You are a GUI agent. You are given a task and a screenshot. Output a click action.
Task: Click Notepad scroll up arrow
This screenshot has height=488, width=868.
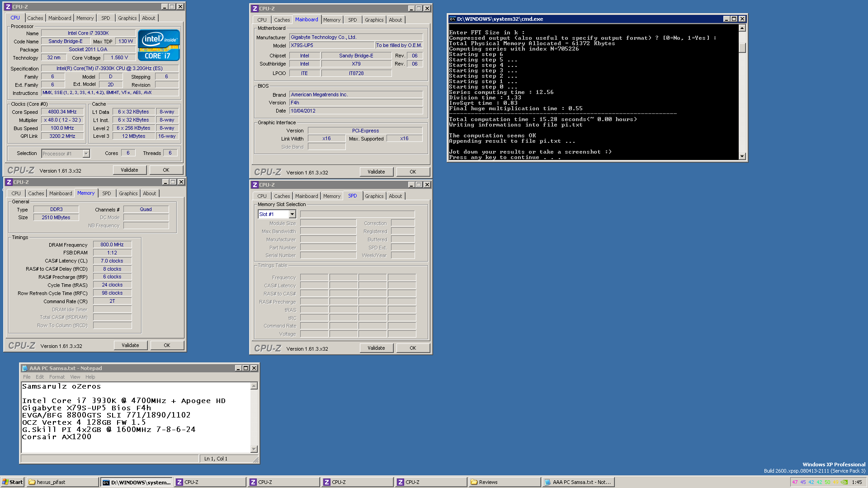coord(254,386)
